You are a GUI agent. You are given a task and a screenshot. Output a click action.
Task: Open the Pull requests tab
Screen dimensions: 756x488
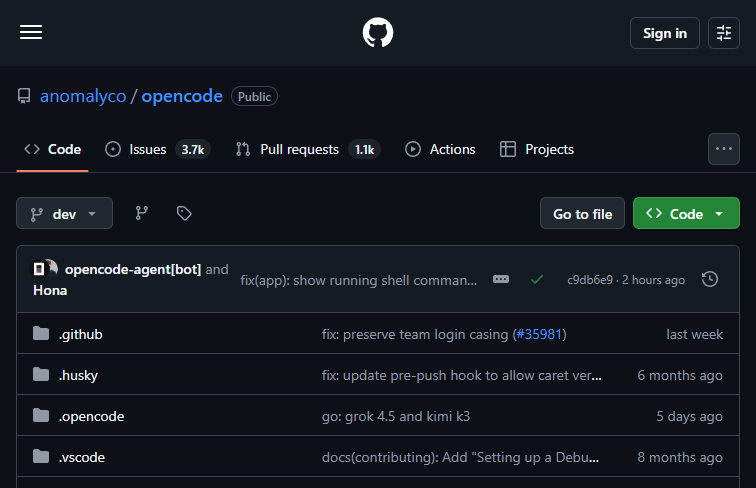tap(308, 149)
